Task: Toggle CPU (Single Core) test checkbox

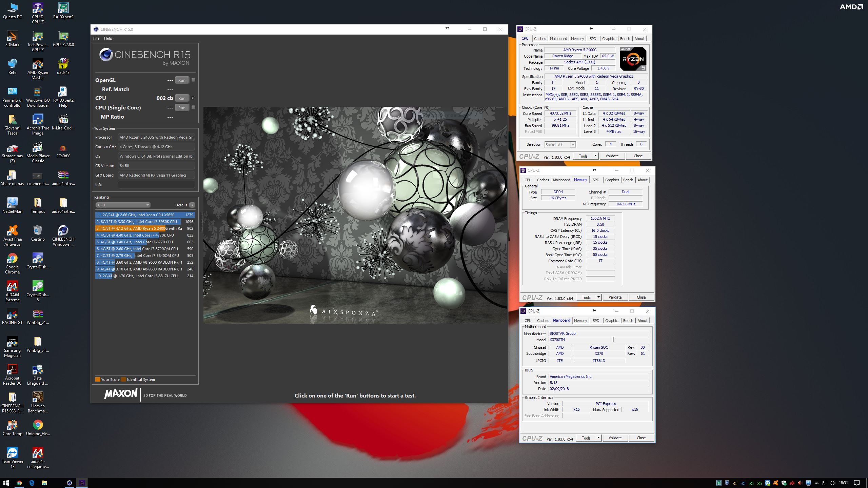Action: (x=193, y=107)
